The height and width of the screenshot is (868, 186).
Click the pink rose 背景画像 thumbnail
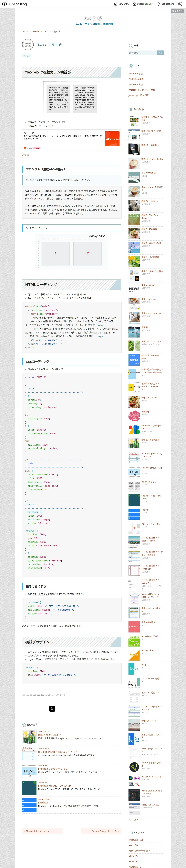134,416
